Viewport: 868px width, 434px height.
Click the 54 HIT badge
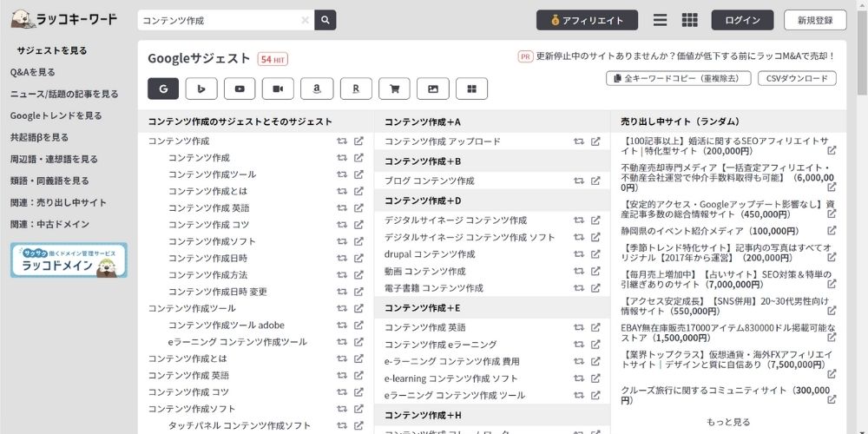pos(273,59)
